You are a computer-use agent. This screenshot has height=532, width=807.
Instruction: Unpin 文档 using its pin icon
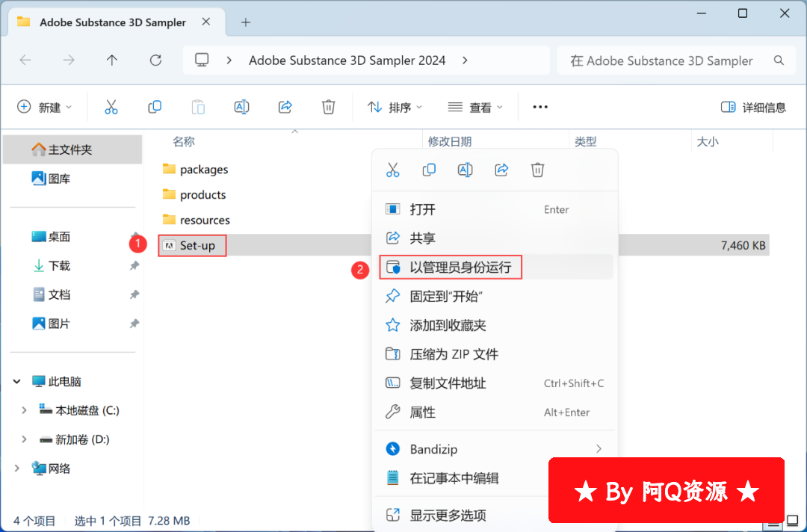[134, 295]
